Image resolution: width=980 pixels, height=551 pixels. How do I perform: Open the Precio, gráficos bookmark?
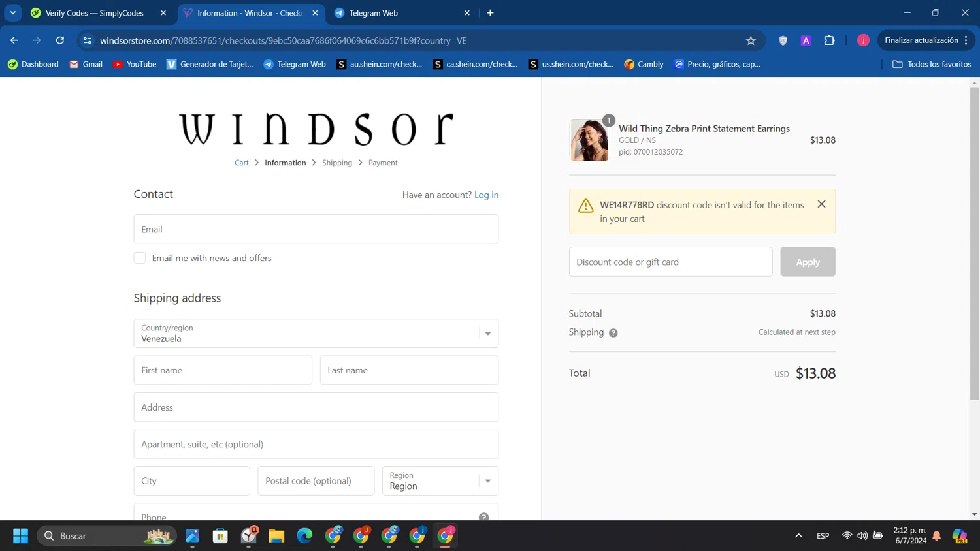(717, 64)
